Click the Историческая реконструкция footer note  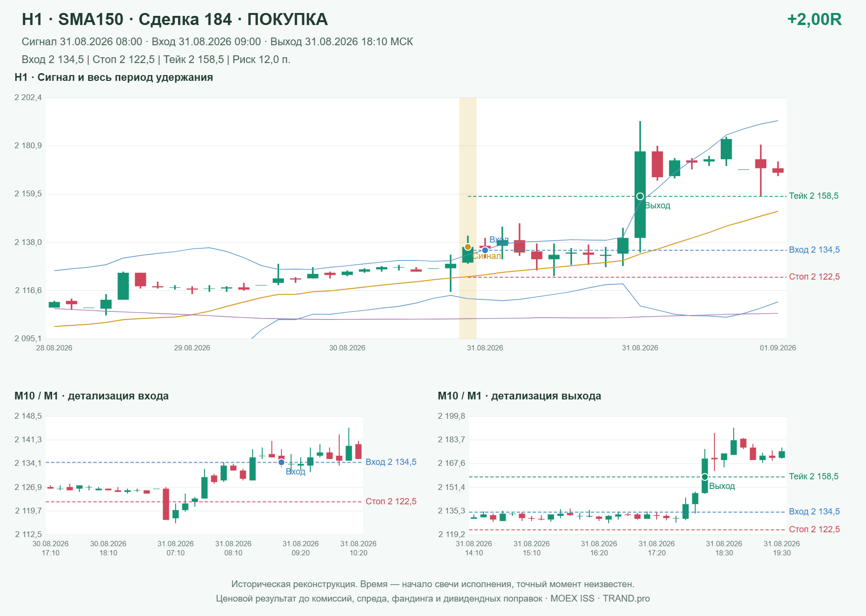click(x=433, y=584)
